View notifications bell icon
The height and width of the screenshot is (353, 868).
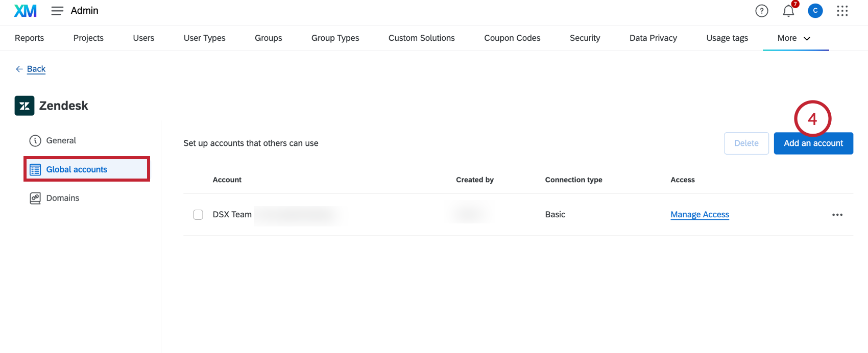[x=788, y=11]
